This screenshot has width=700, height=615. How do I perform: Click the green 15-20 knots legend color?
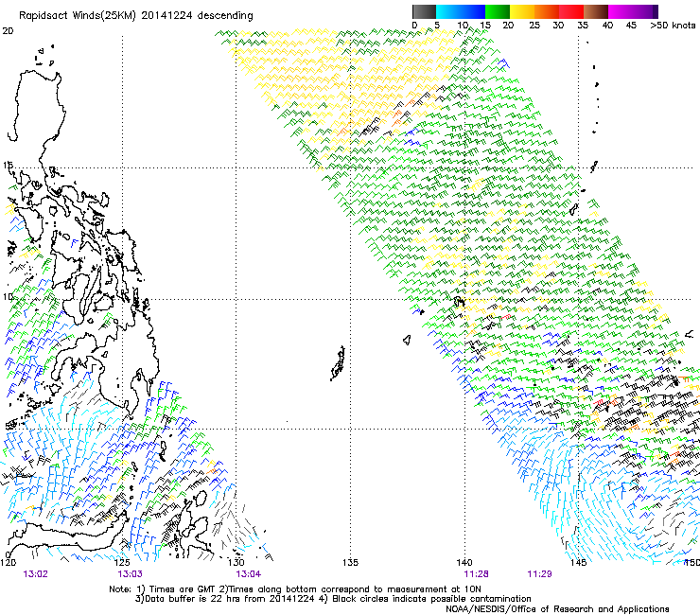pyautogui.click(x=498, y=11)
